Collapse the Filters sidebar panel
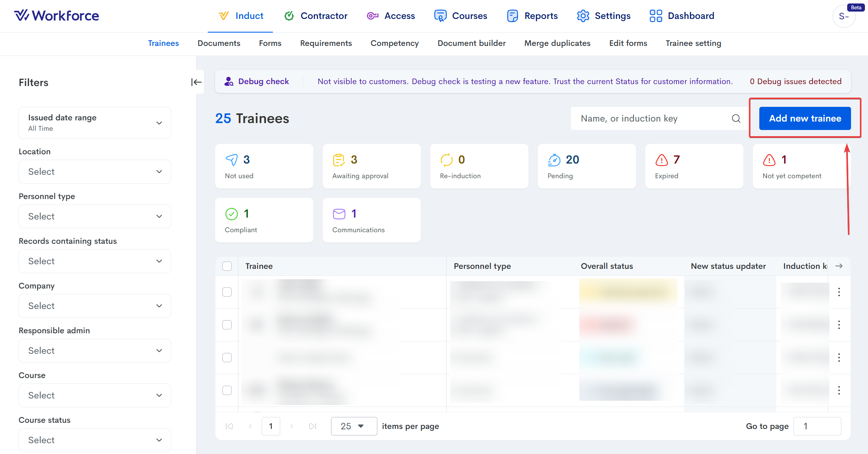This screenshot has width=868, height=454. pos(196,82)
